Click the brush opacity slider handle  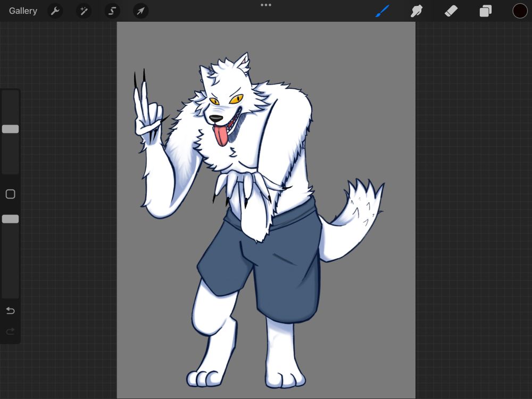(11, 219)
